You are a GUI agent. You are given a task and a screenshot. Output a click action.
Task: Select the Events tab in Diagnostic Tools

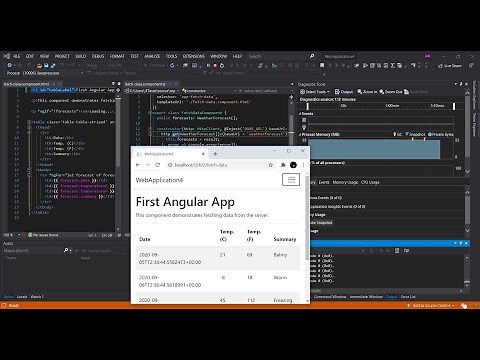[x=324, y=182]
